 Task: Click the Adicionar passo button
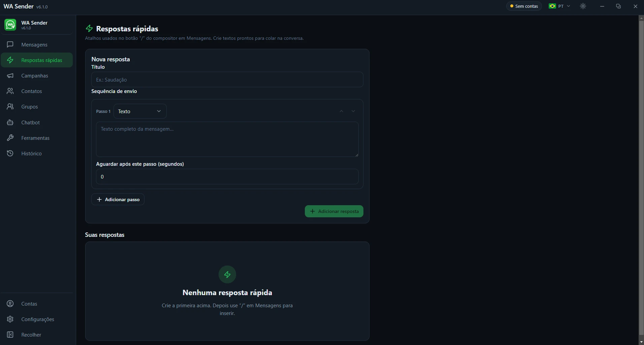tap(118, 199)
